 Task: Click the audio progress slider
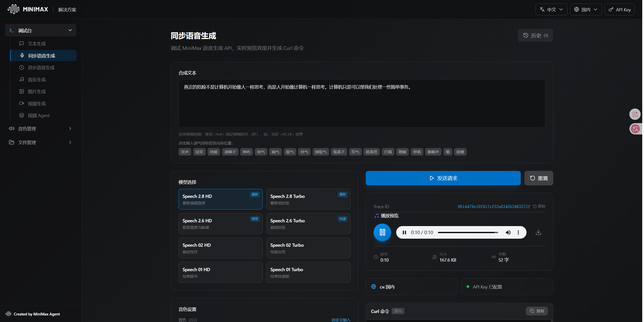coord(467,232)
